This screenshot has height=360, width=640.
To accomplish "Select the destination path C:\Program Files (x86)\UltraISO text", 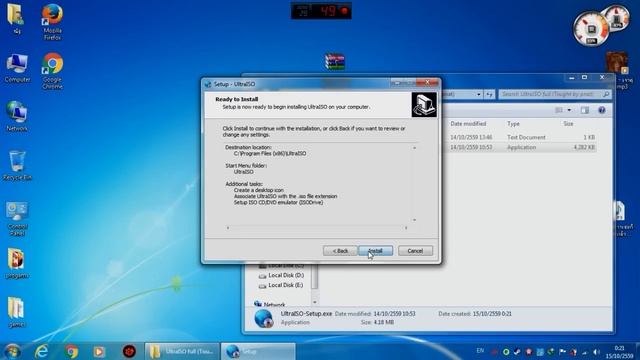I will tap(270, 153).
